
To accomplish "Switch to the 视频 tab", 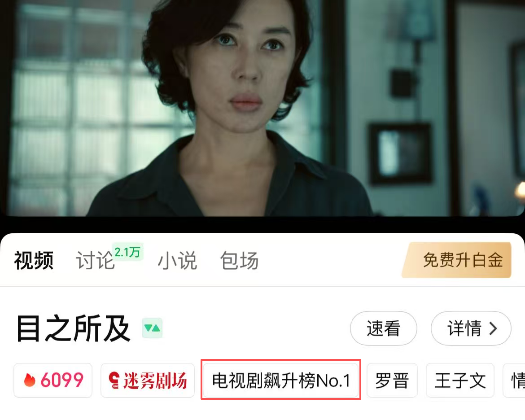I will click(x=34, y=260).
